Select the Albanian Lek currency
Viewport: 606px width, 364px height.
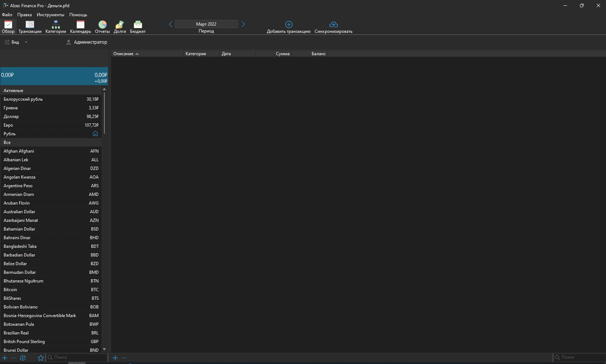coord(51,160)
